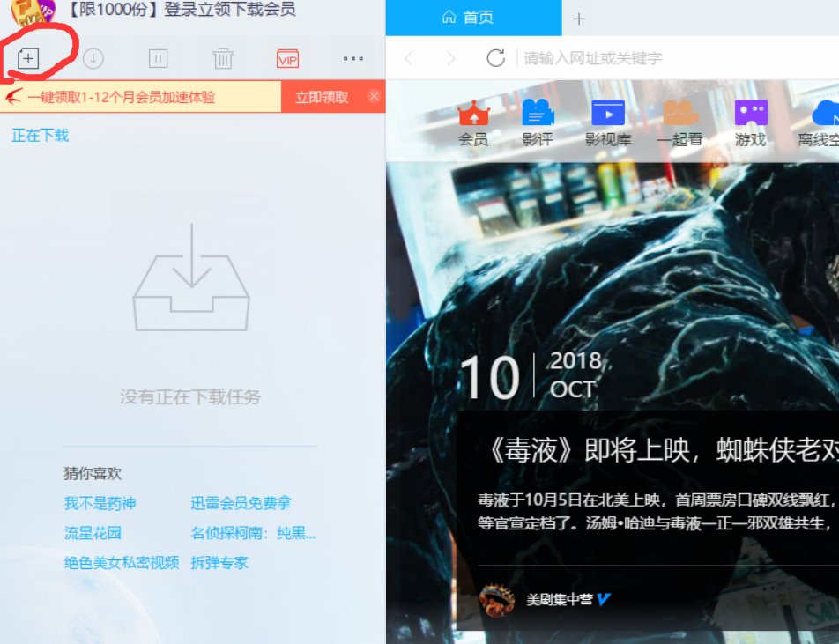Launch 一起看 watch-together feature

[x=678, y=123]
